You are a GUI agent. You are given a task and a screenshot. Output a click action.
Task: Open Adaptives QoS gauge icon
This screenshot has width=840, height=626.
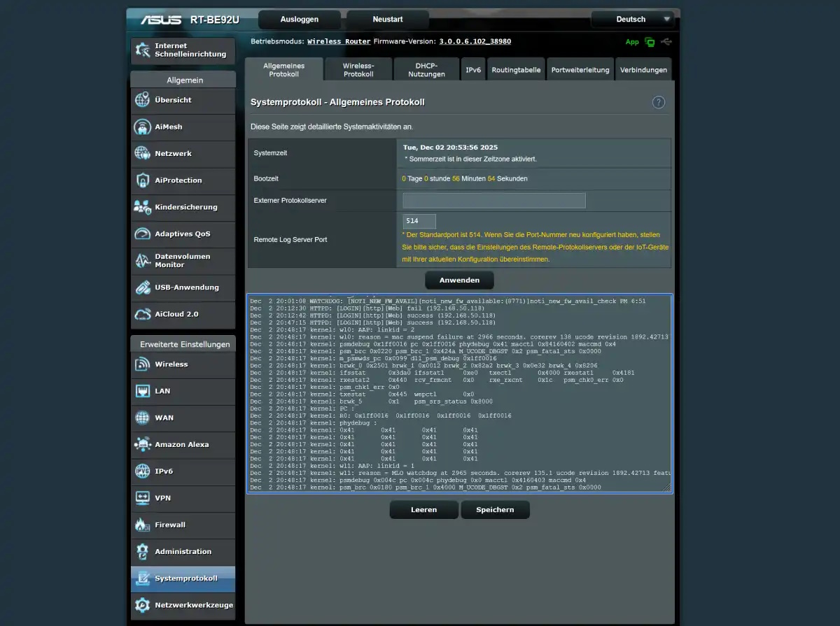143,234
